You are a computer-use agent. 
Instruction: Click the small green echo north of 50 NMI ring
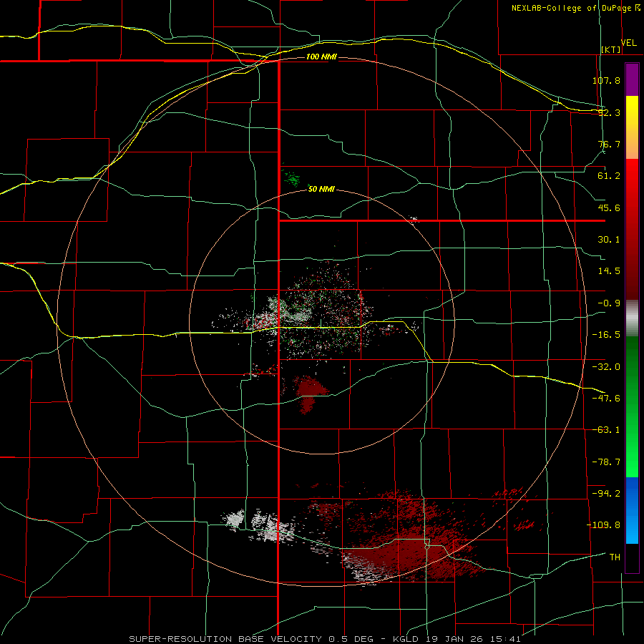click(x=292, y=178)
